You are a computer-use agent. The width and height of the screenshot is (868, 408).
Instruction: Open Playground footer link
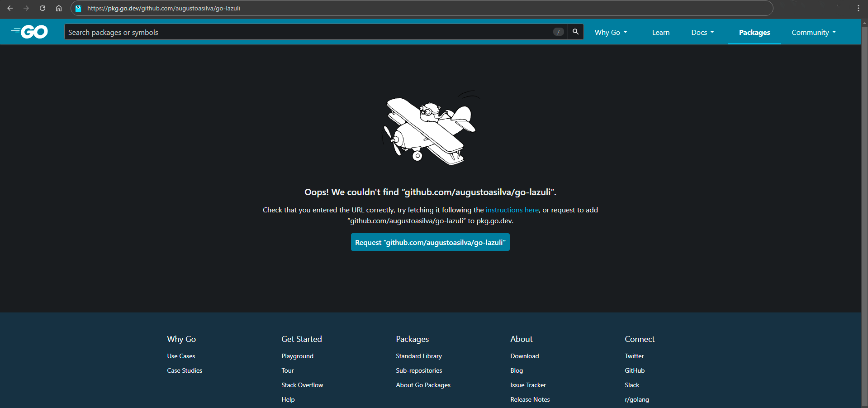point(297,356)
